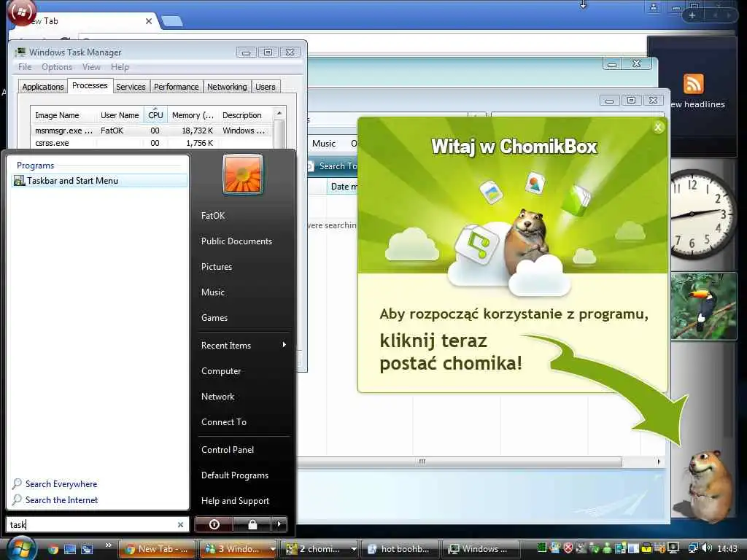Click the network connection tray icon

693,548
